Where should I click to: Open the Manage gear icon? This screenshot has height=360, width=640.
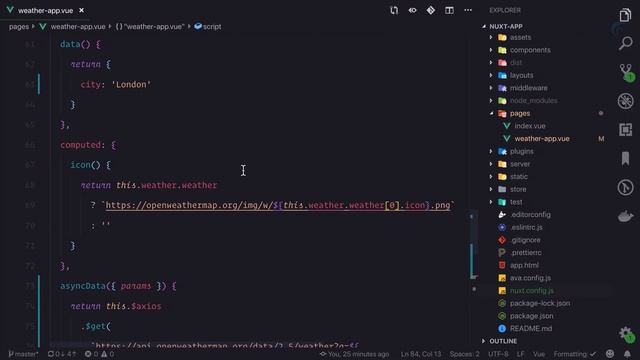coord(627,334)
